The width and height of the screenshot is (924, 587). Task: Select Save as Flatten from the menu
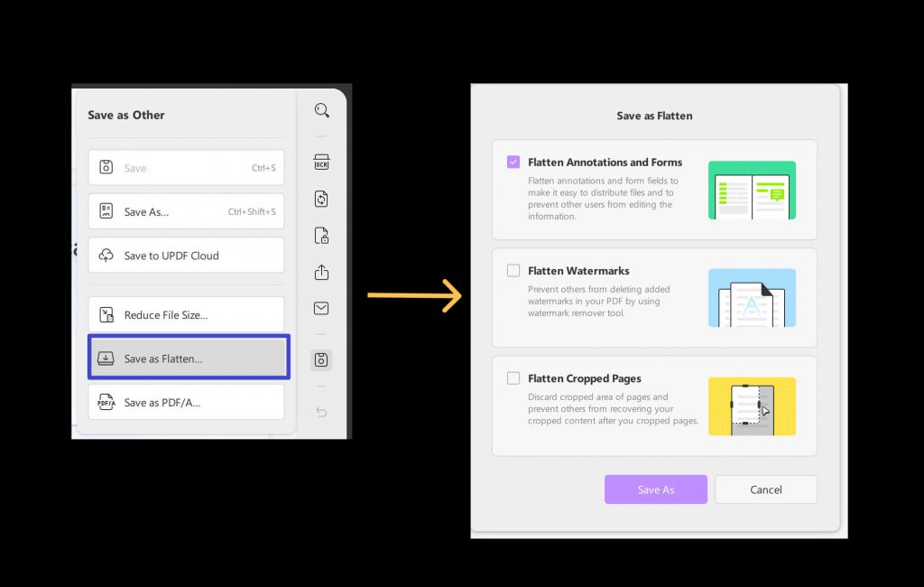tap(187, 358)
